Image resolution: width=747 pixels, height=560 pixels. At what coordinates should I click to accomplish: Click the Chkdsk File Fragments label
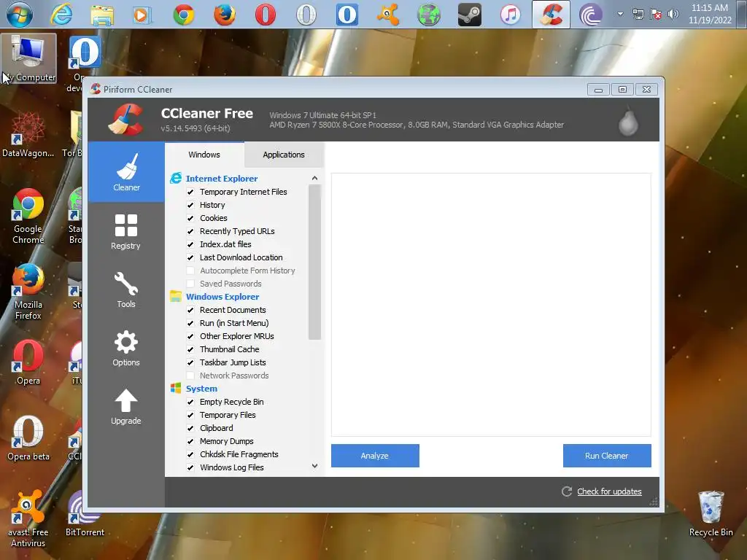tap(239, 454)
